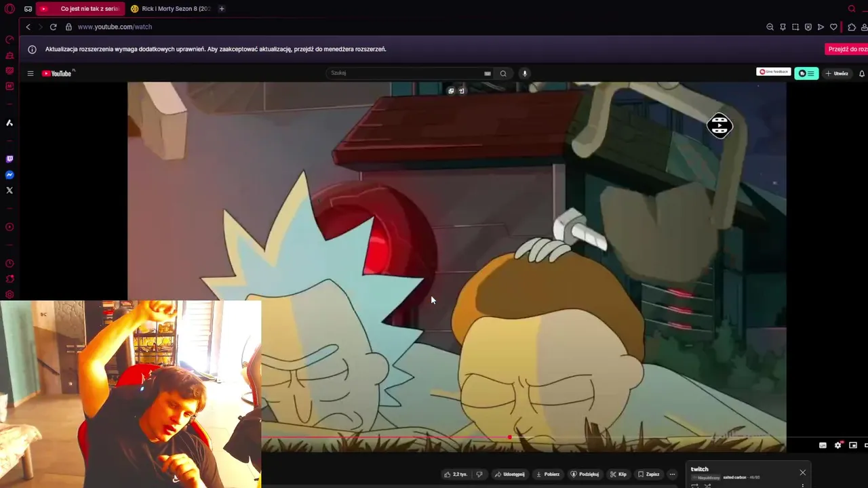Open video player settings gear
This screenshot has width=868, height=488.
tap(837, 445)
